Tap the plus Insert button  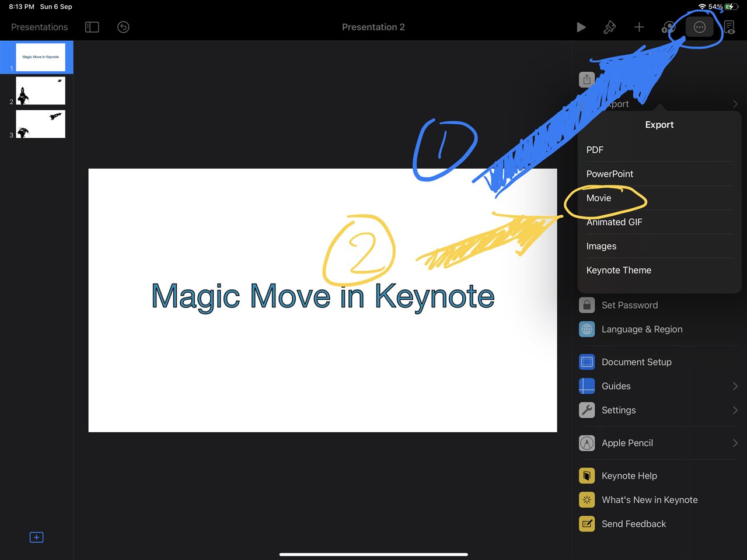639,27
